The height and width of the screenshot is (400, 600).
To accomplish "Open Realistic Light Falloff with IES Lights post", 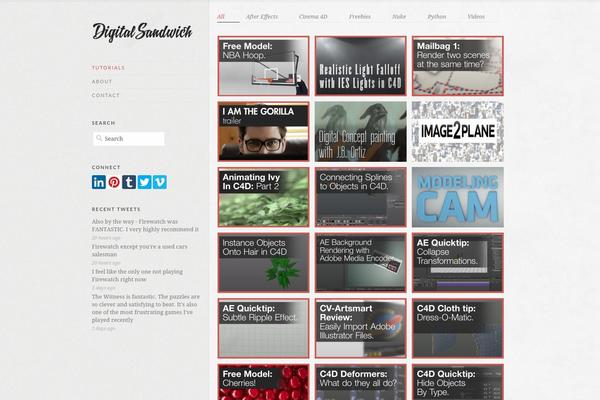I will point(360,66).
